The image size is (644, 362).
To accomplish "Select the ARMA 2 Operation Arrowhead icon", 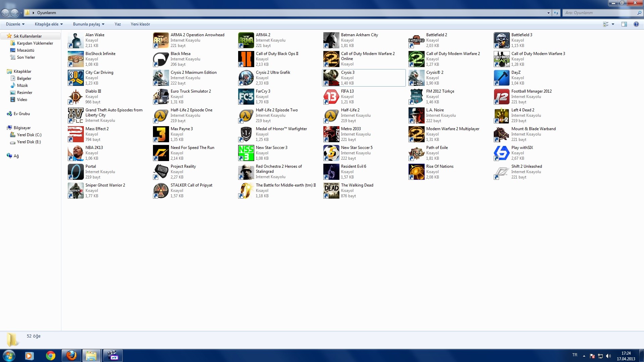I will (x=161, y=40).
